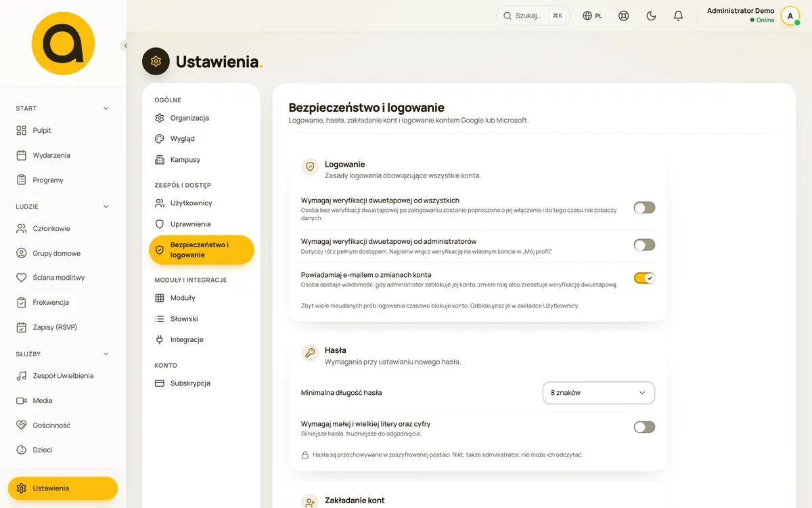
Task: Select Bezpieczeństwo i logowanie menu item
Action: pyautogui.click(x=201, y=250)
